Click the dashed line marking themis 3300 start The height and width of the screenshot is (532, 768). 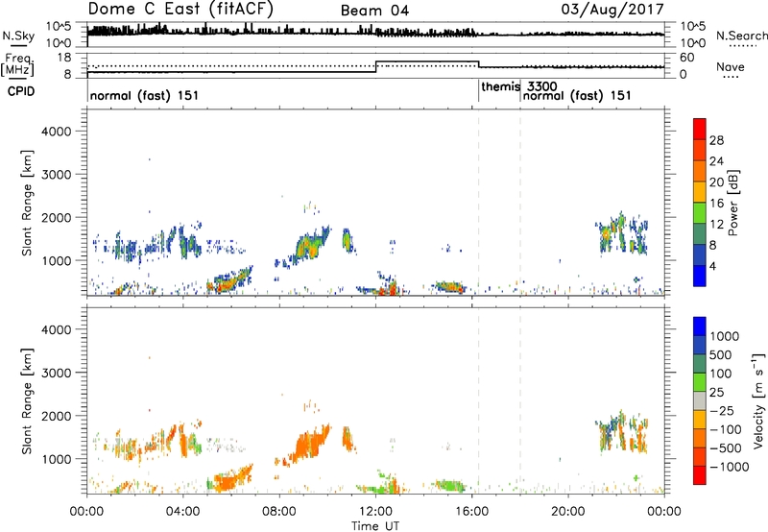[x=478, y=201]
